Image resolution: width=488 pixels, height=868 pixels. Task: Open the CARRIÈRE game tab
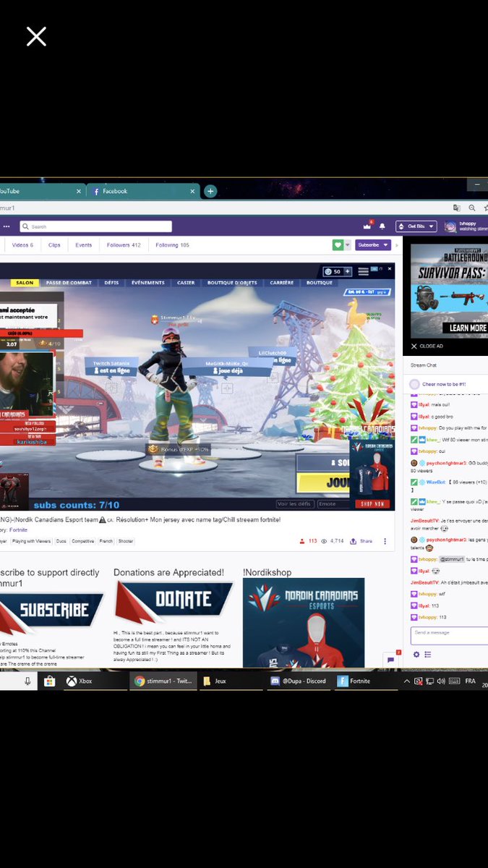pyautogui.click(x=282, y=282)
